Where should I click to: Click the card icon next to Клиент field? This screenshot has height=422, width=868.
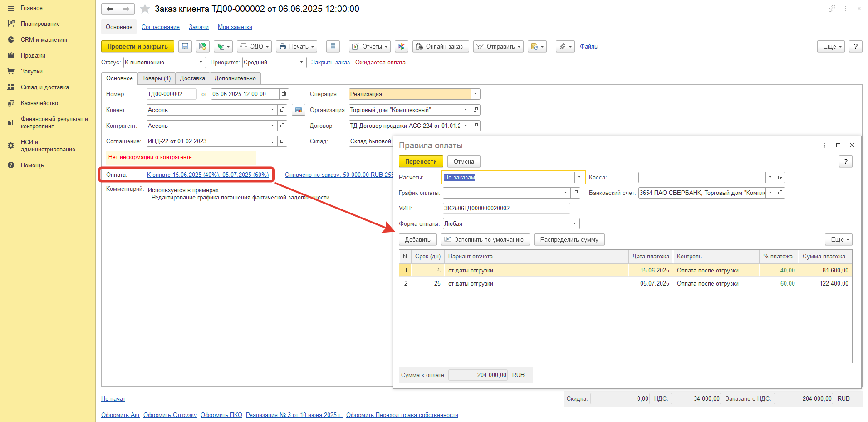(x=299, y=110)
